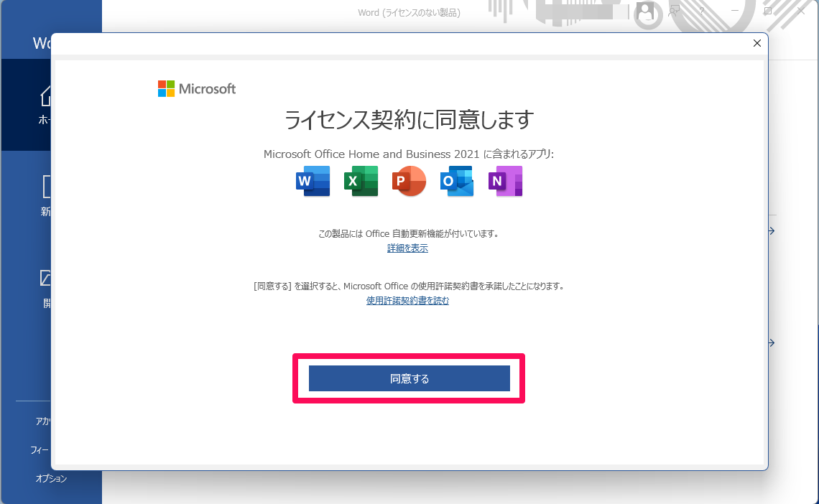Click the Microsoft logo

[197, 89]
